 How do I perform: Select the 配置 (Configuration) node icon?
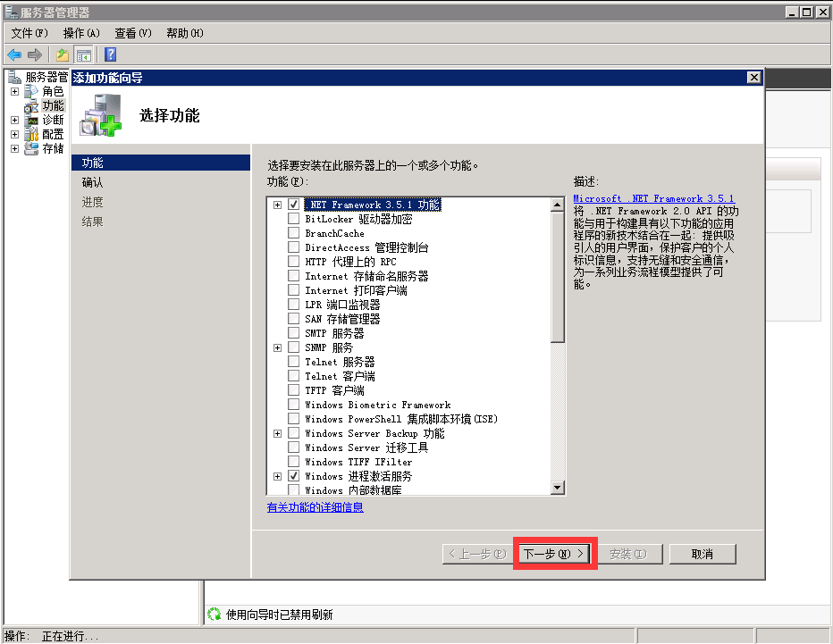click(x=32, y=134)
